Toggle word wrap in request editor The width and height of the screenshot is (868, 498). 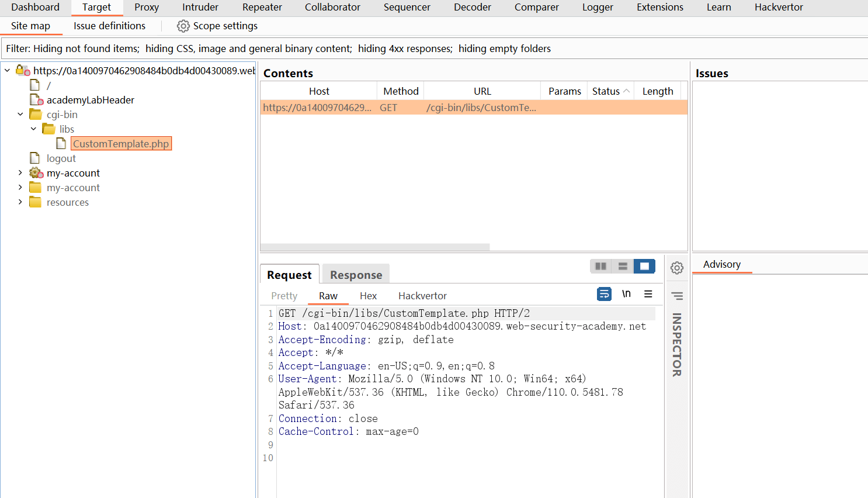click(604, 294)
